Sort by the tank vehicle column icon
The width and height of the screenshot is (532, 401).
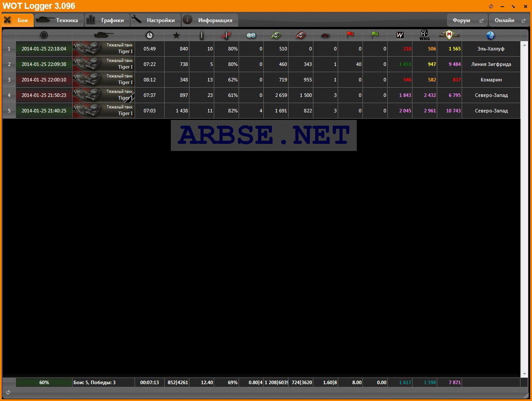tap(104, 35)
